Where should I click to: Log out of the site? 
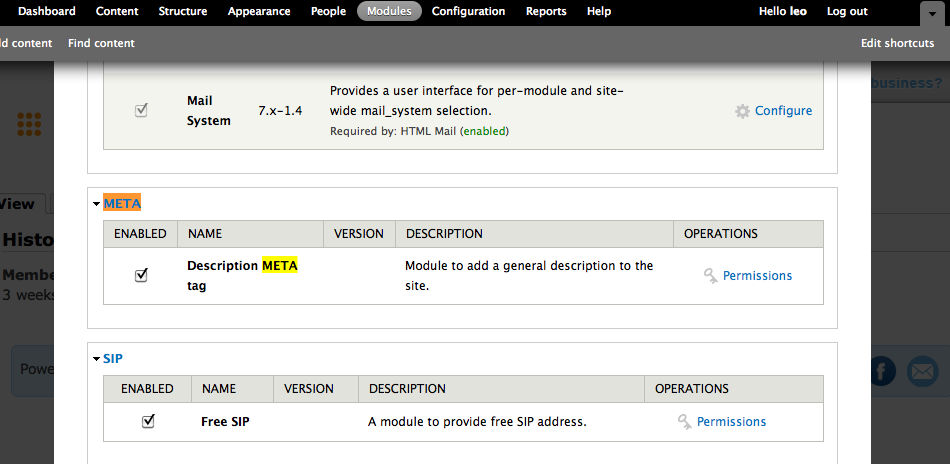tap(847, 11)
